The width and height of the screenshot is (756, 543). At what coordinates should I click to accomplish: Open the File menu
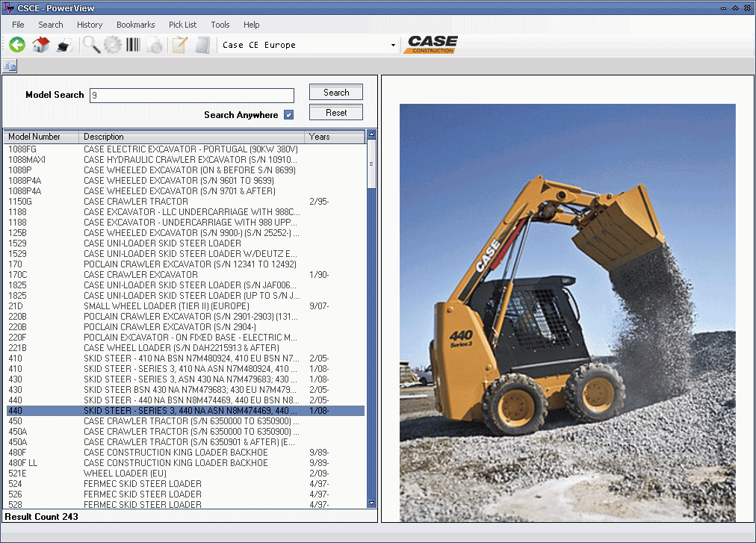pos(18,25)
